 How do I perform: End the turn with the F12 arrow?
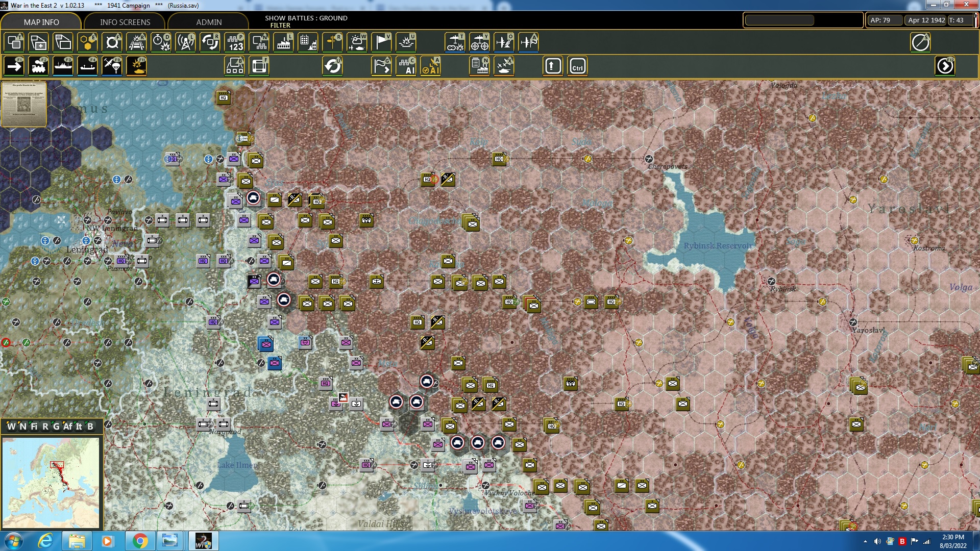click(945, 66)
